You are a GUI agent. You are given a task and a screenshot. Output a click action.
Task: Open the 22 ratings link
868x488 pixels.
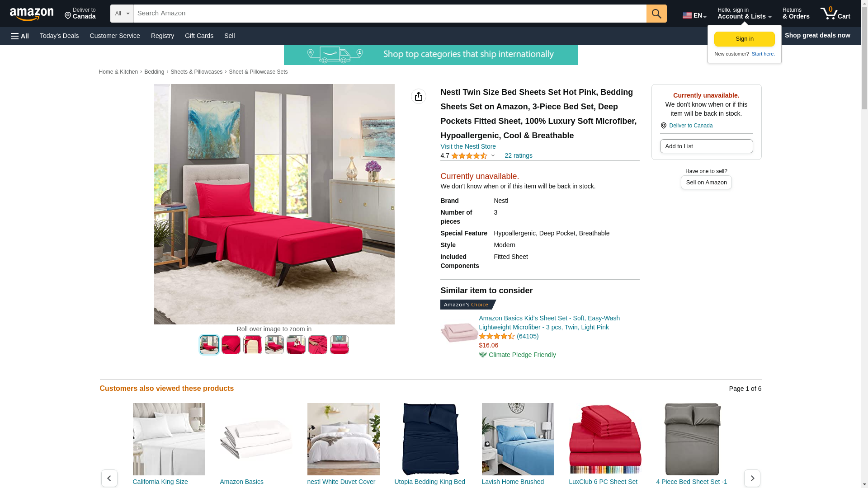click(519, 155)
